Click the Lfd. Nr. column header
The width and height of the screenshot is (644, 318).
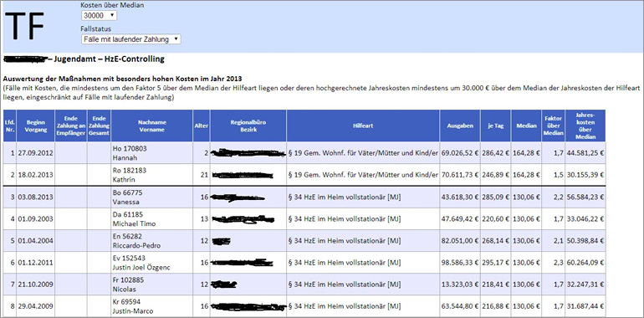(x=9, y=126)
